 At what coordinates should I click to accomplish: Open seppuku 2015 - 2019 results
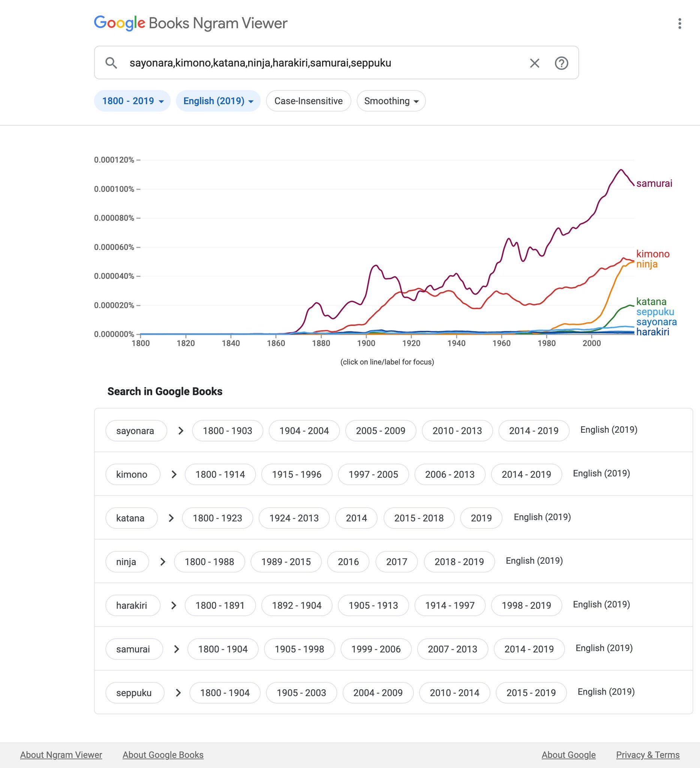pos(531,693)
